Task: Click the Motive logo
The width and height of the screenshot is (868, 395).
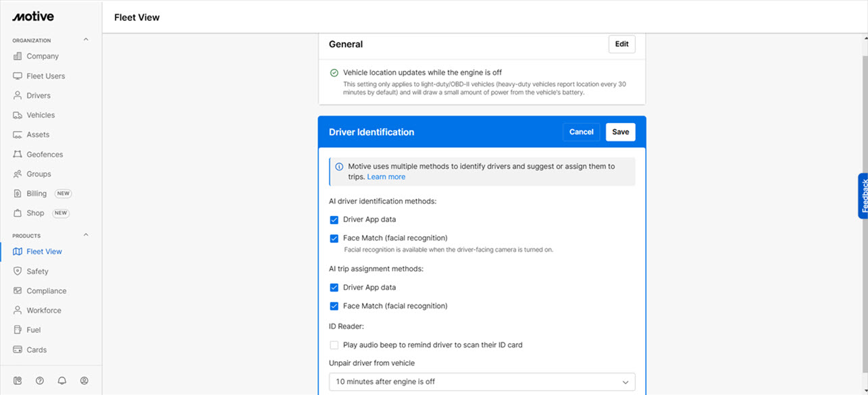Action: pos(33,16)
